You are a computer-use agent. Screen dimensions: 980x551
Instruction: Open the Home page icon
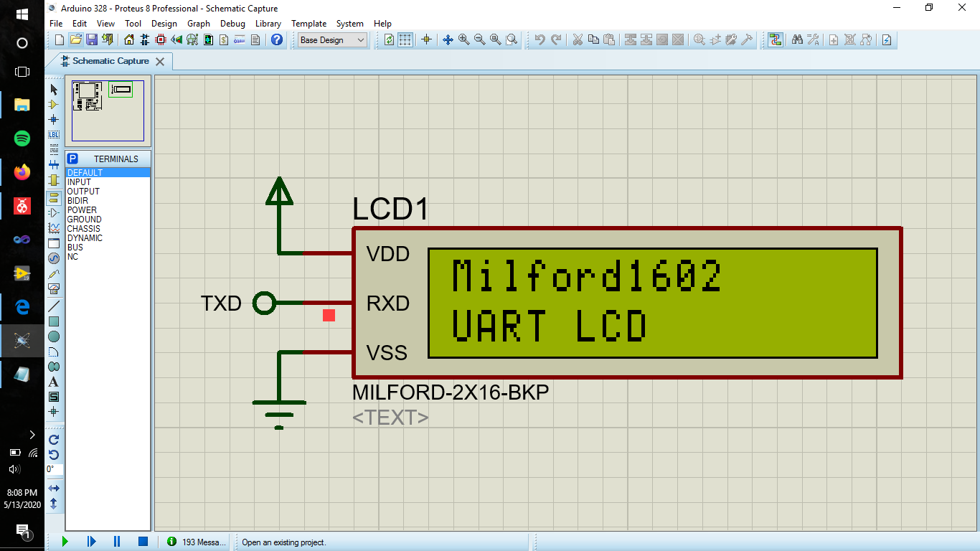[x=129, y=40]
